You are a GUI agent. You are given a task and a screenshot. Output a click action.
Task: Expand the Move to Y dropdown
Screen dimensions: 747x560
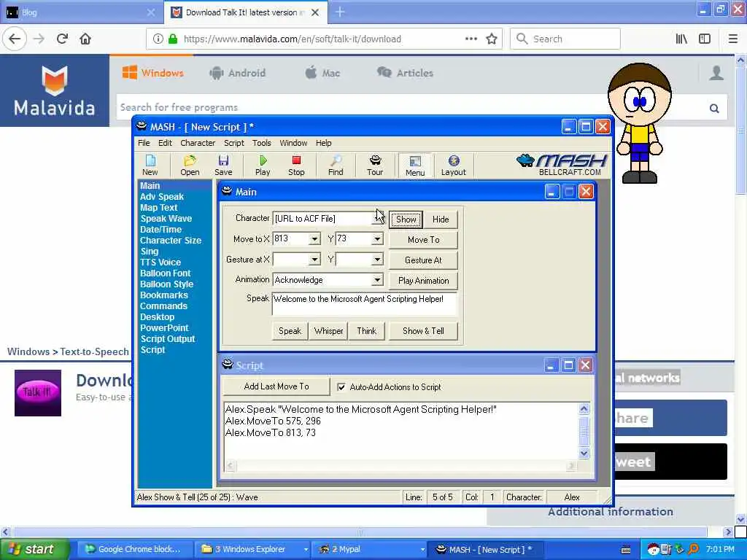[377, 239]
